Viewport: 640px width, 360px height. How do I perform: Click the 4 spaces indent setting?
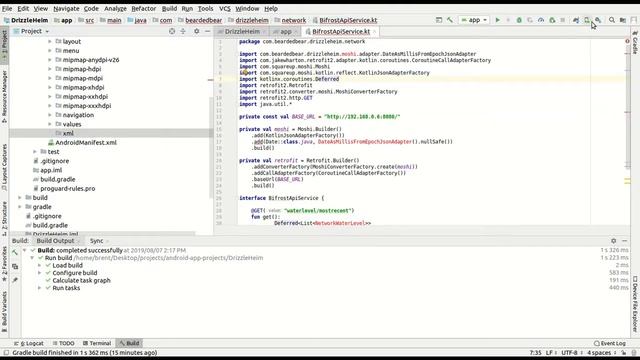pos(599,353)
